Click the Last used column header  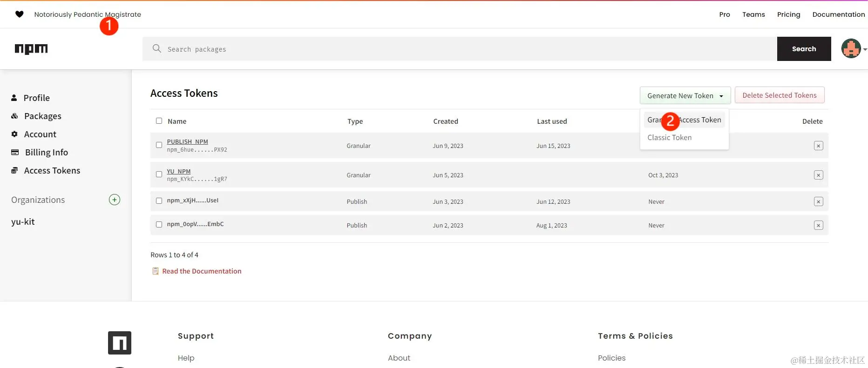click(x=552, y=121)
